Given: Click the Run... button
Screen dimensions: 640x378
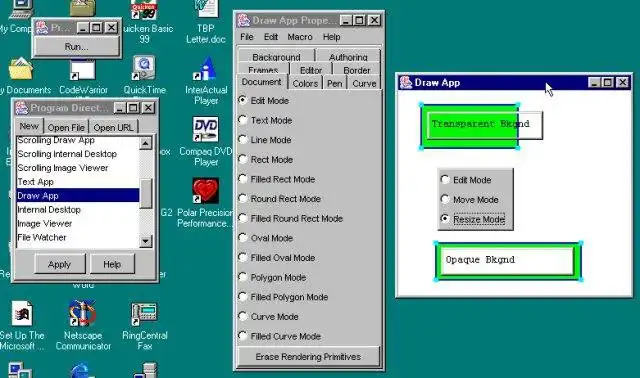Looking at the screenshot, I should (x=76, y=47).
